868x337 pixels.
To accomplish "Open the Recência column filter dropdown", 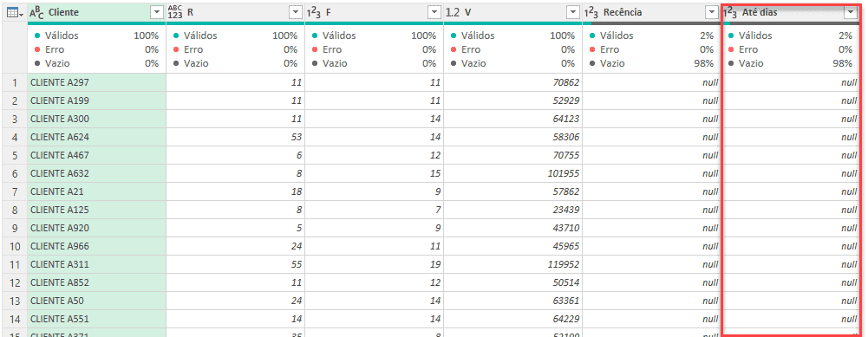I will click(711, 13).
